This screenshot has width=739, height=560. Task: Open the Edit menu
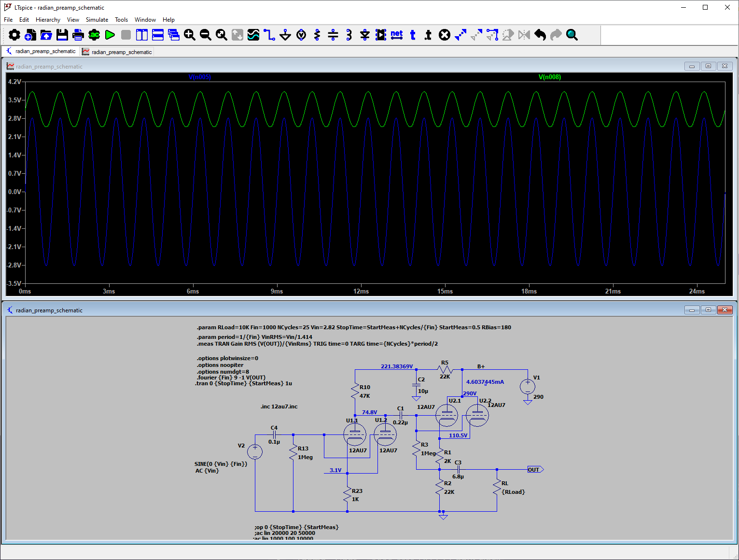click(24, 20)
